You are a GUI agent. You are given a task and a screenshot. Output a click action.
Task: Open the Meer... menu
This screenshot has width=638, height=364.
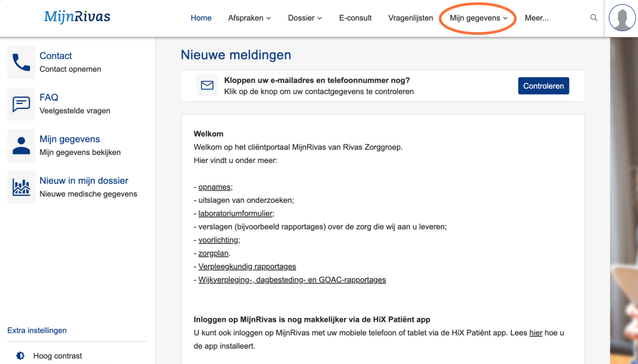(536, 18)
